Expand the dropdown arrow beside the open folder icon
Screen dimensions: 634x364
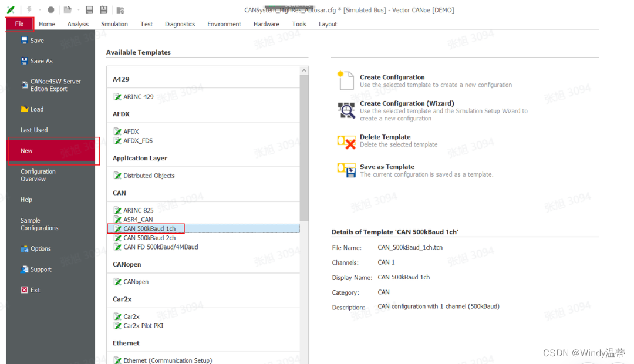click(x=78, y=10)
